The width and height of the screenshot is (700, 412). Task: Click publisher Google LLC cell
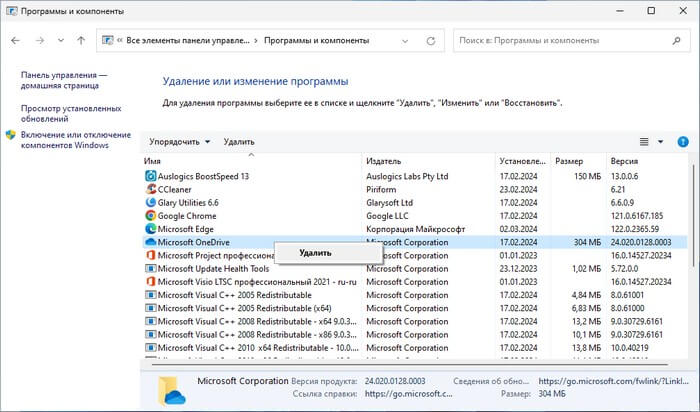[x=387, y=216]
